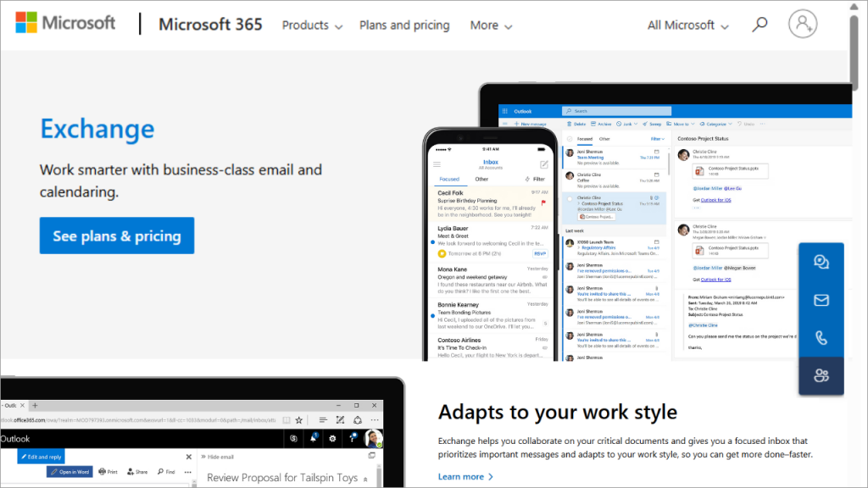Open the Filter dropdown in the tablet message list
Viewport: 868px width, 488px height.
(x=658, y=139)
